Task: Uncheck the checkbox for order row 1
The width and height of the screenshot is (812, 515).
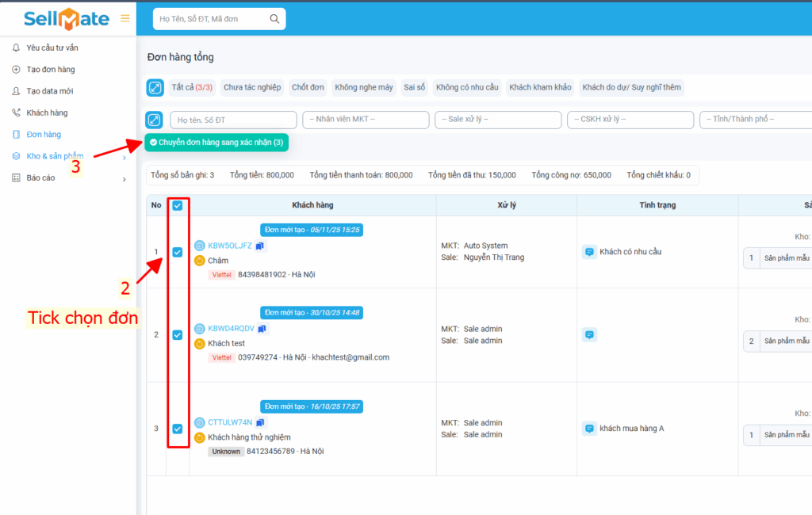Action: point(178,252)
